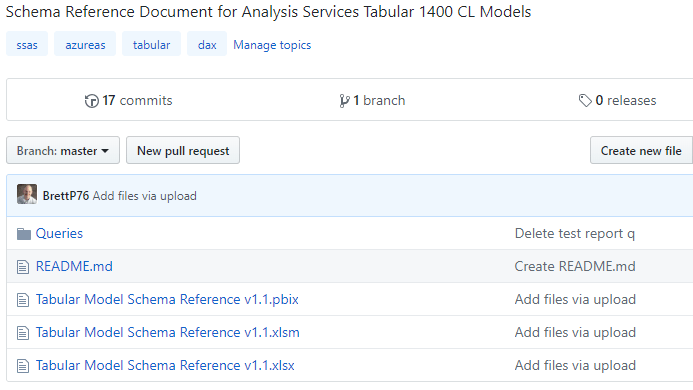
Task: Click the README.md file icon
Action: pyautogui.click(x=23, y=267)
